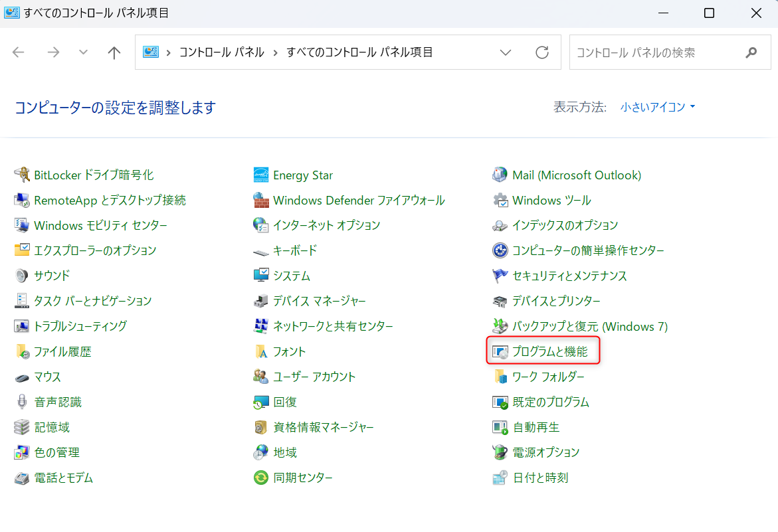Open the 電話とモデム icon
The height and width of the screenshot is (532, 778).
pyautogui.click(x=21, y=478)
